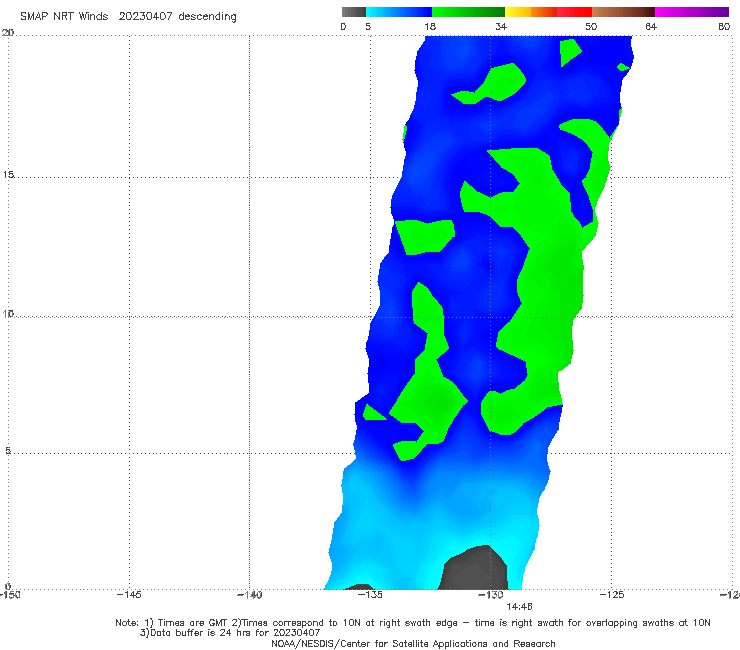
Task: Click the longitude axis label '-145'
Action: pyautogui.click(x=129, y=595)
